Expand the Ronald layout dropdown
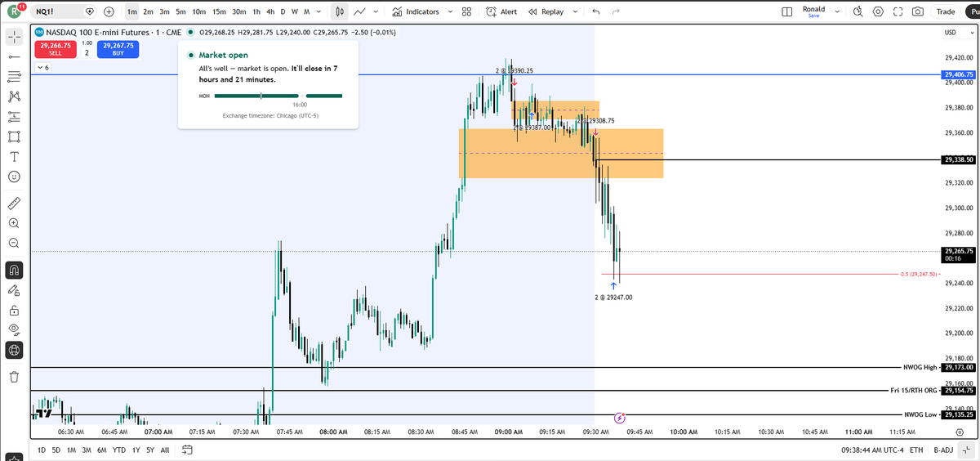 (838, 11)
